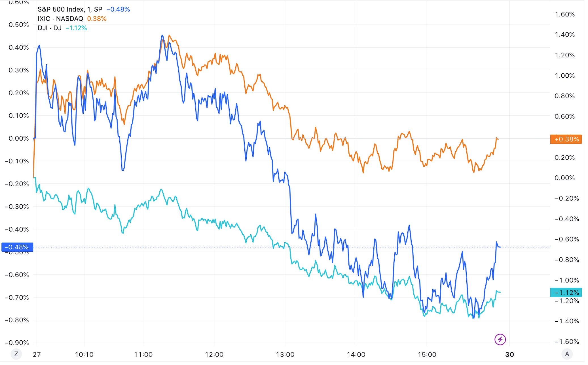
Task: Click the bold 30 date label
Action: (x=509, y=355)
